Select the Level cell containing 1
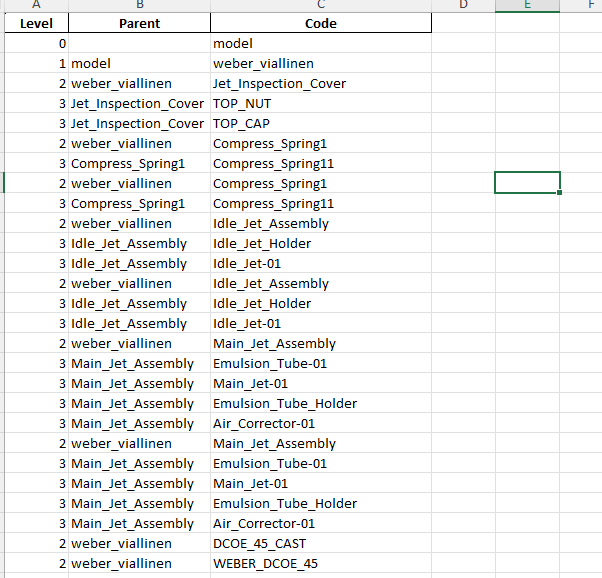The height and width of the screenshot is (578, 602). 36,63
